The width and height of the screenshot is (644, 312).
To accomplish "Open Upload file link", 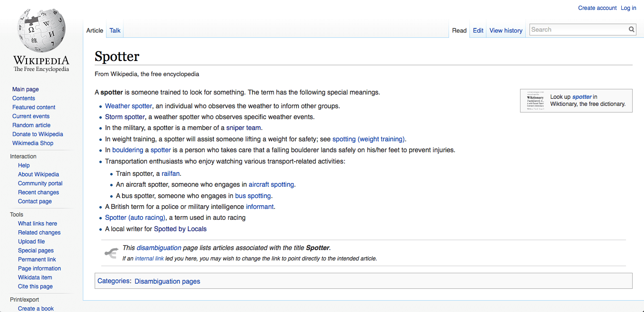I will (x=31, y=242).
